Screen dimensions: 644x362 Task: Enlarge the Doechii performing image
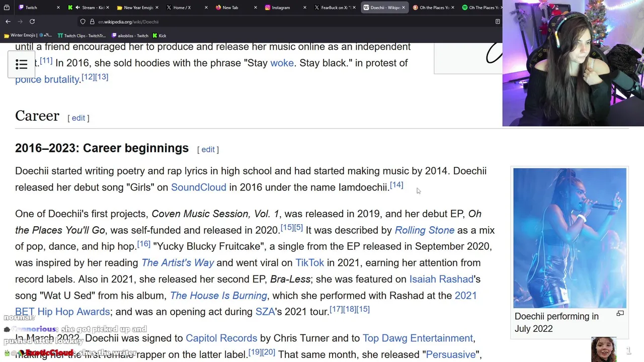[620, 314]
